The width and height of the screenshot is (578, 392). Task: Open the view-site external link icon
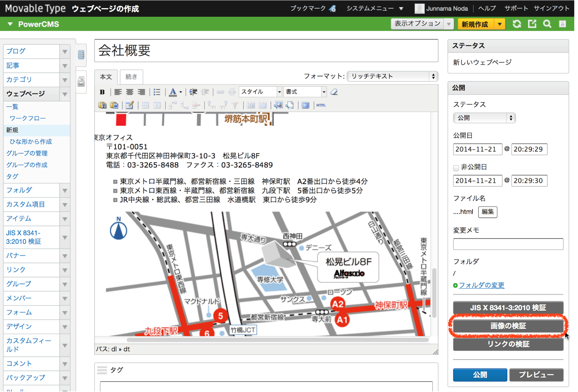[x=532, y=24]
